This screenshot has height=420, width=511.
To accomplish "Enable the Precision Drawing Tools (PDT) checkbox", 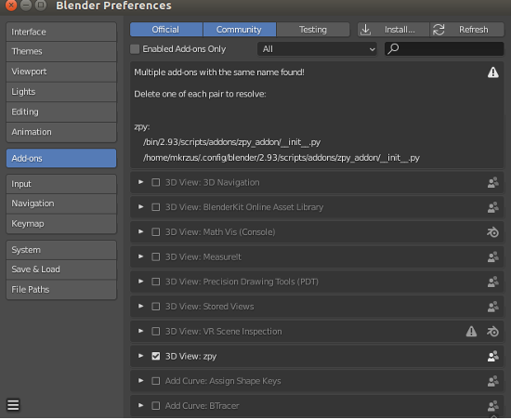I will click(x=156, y=282).
